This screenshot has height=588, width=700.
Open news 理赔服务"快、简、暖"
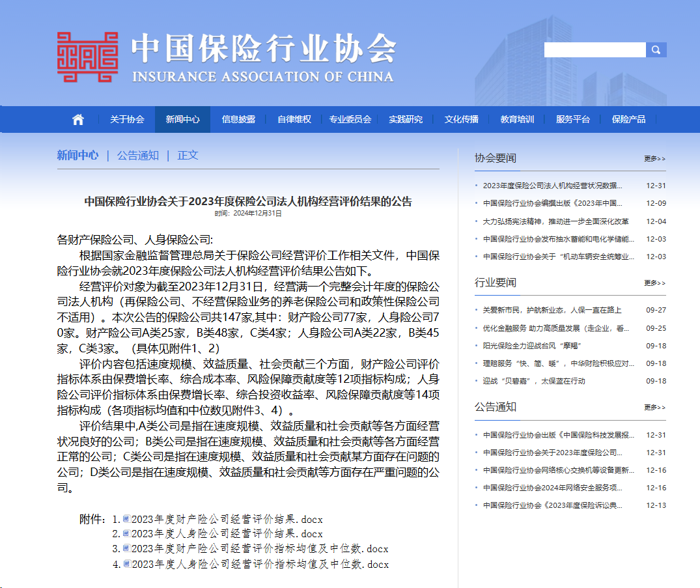tap(559, 363)
